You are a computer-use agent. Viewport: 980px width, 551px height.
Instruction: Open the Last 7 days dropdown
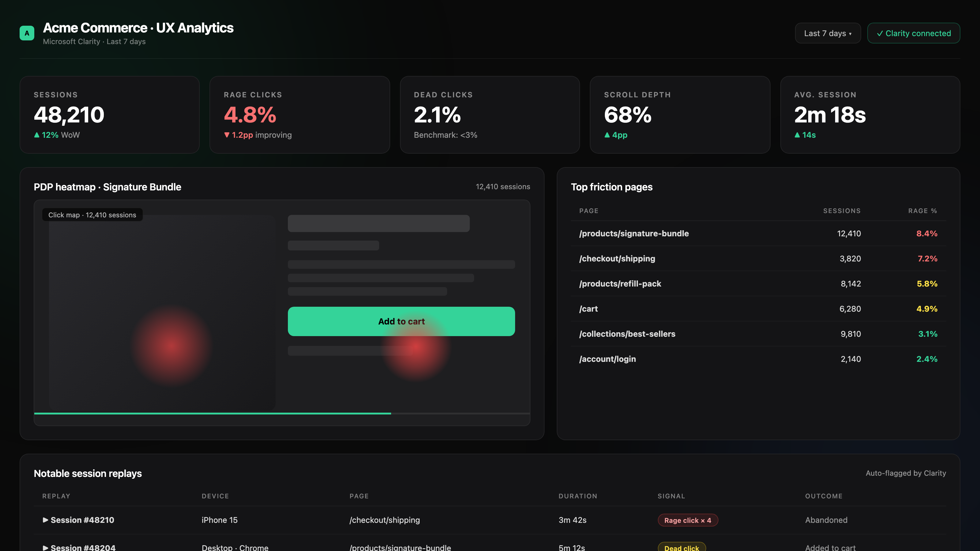(827, 33)
